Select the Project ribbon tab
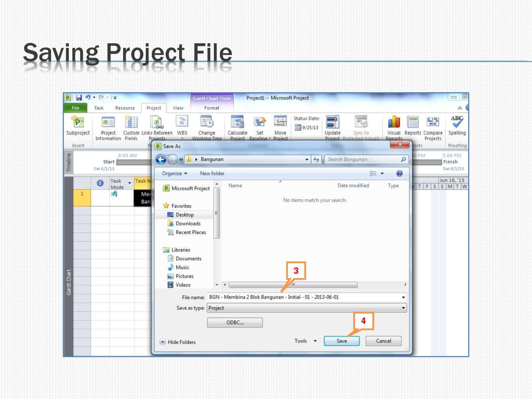The width and height of the screenshot is (532, 399). 154,108
